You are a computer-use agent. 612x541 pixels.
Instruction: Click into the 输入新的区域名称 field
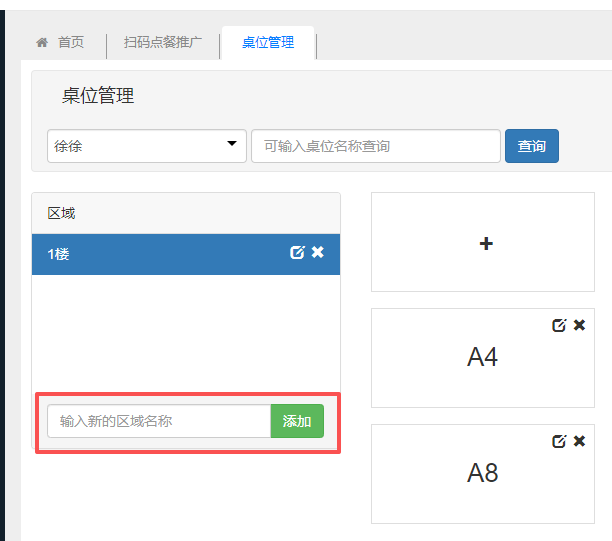pos(159,421)
